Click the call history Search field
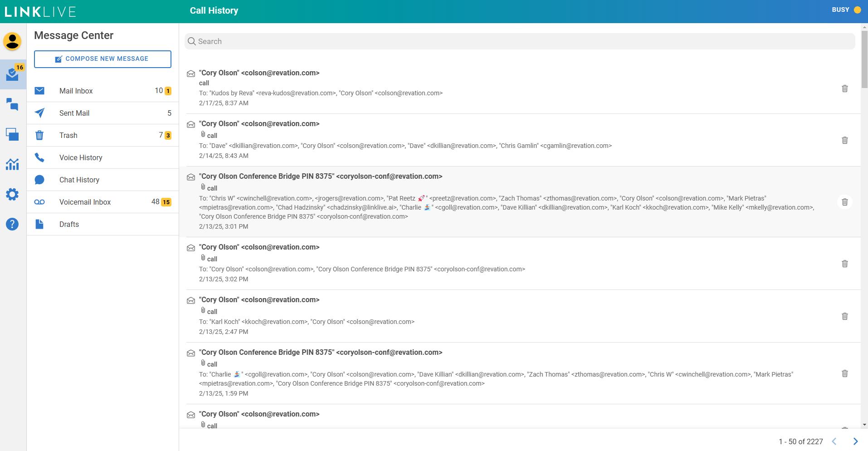 click(519, 41)
